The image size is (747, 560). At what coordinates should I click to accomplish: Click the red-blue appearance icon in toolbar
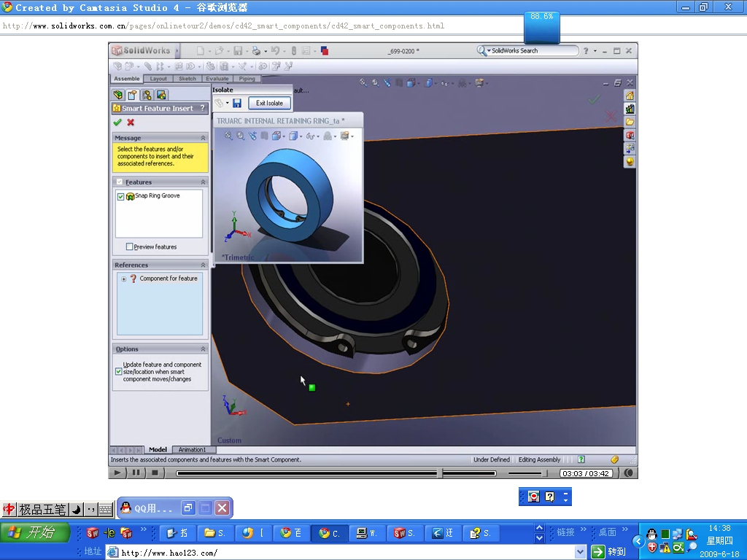point(325,50)
